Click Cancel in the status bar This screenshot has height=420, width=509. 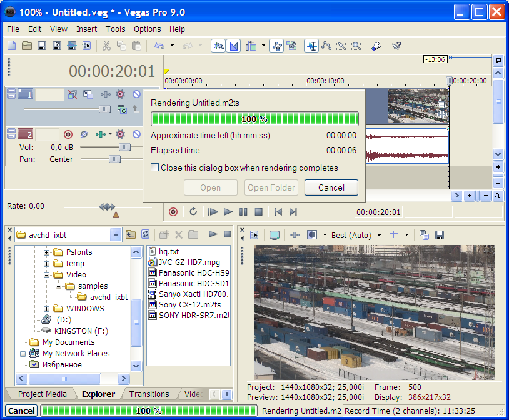21,411
